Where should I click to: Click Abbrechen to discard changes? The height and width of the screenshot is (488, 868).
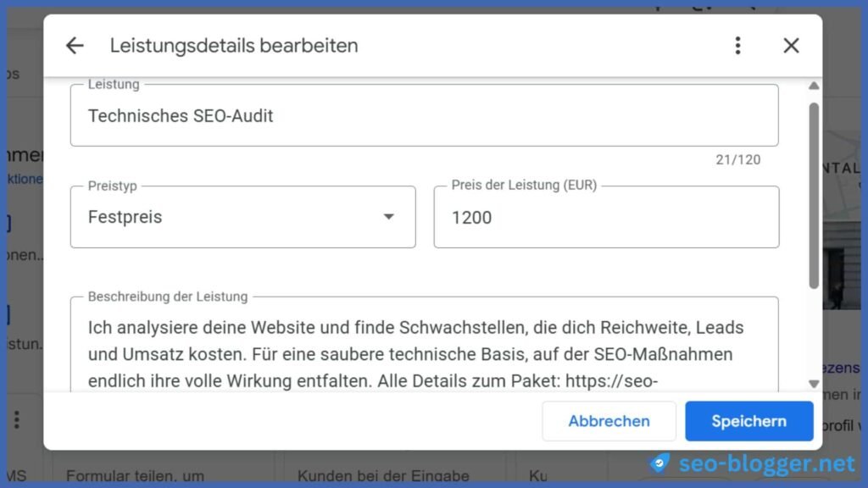point(609,421)
